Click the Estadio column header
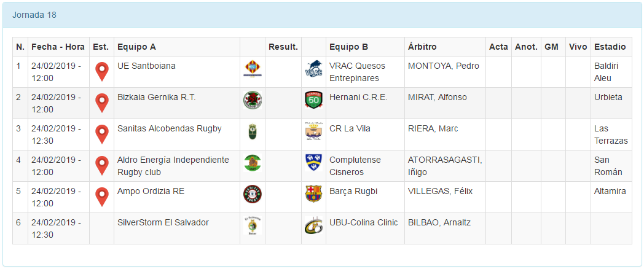 point(610,47)
